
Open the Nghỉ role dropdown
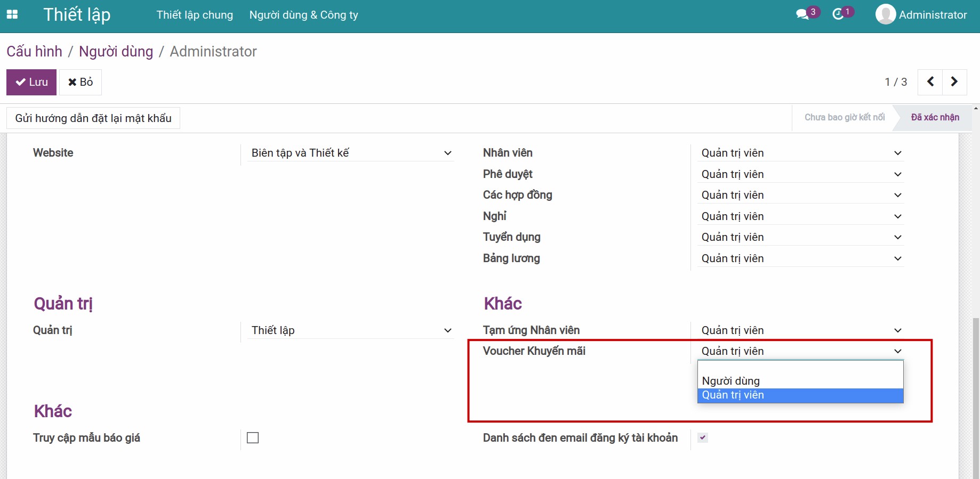tap(801, 216)
